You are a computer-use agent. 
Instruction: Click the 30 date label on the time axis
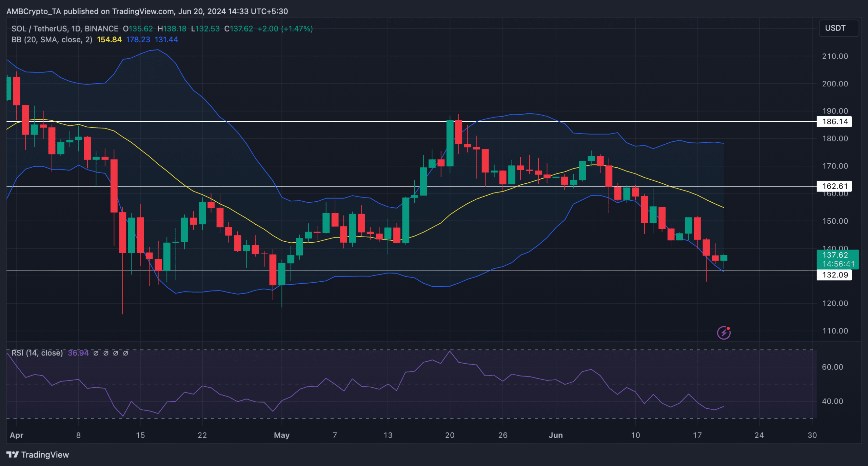click(812, 435)
